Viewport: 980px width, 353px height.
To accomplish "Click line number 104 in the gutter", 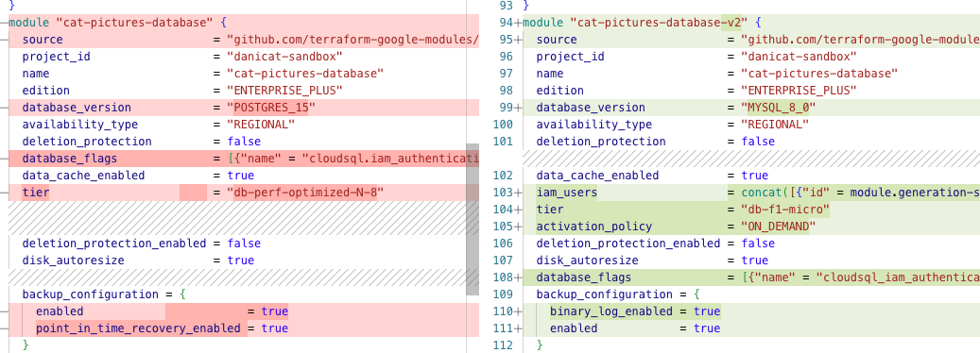I will (x=503, y=209).
